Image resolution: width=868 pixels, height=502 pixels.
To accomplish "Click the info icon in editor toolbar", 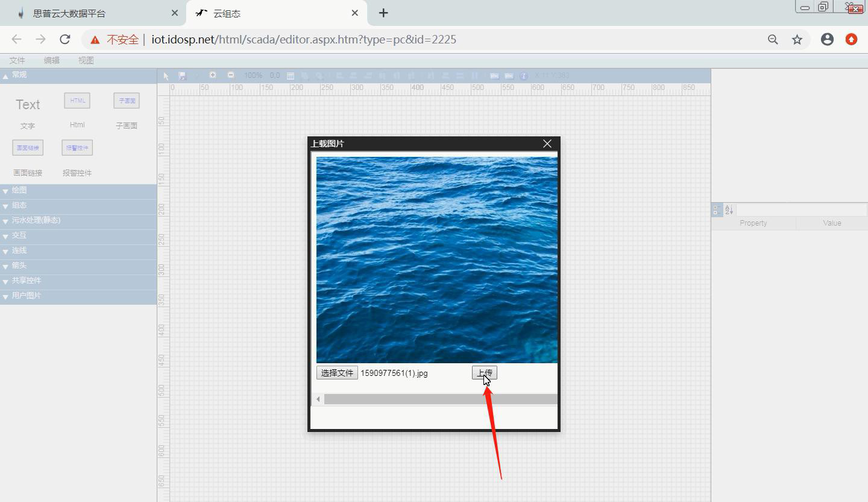I will (x=523, y=76).
